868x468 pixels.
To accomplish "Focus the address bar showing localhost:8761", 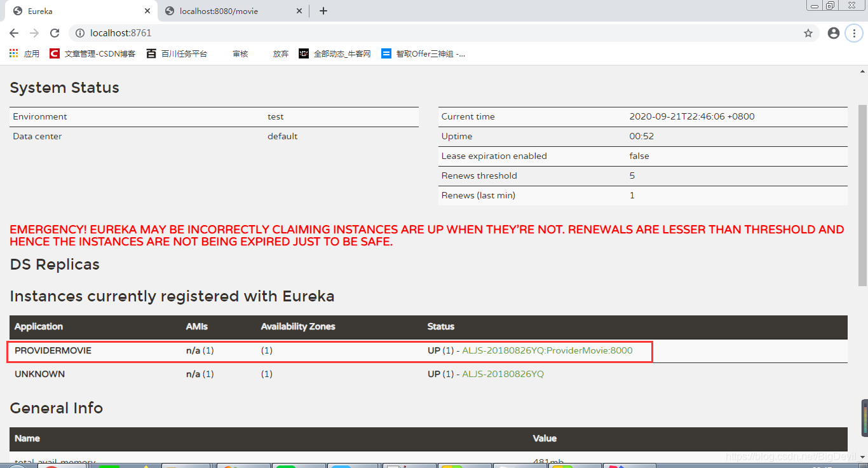I will pyautogui.click(x=445, y=33).
